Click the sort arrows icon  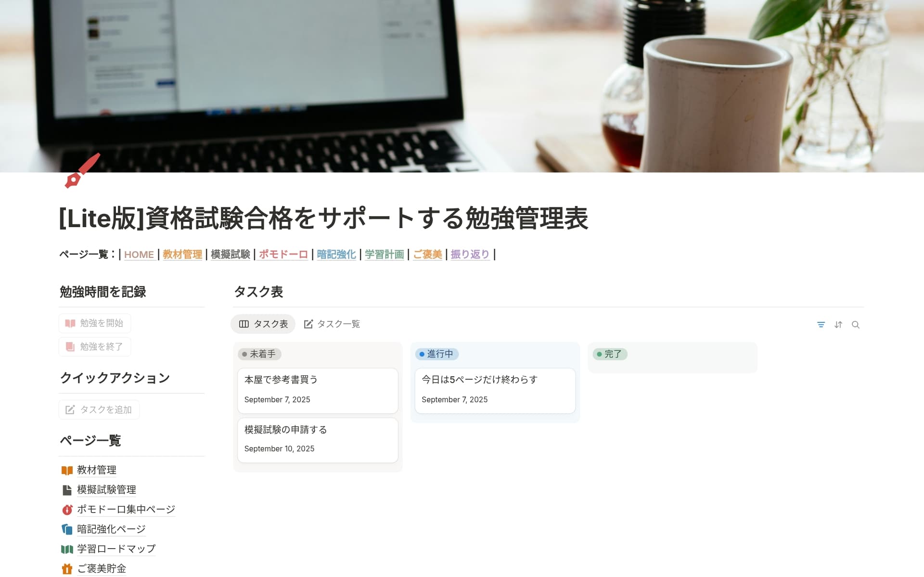pos(838,325)
